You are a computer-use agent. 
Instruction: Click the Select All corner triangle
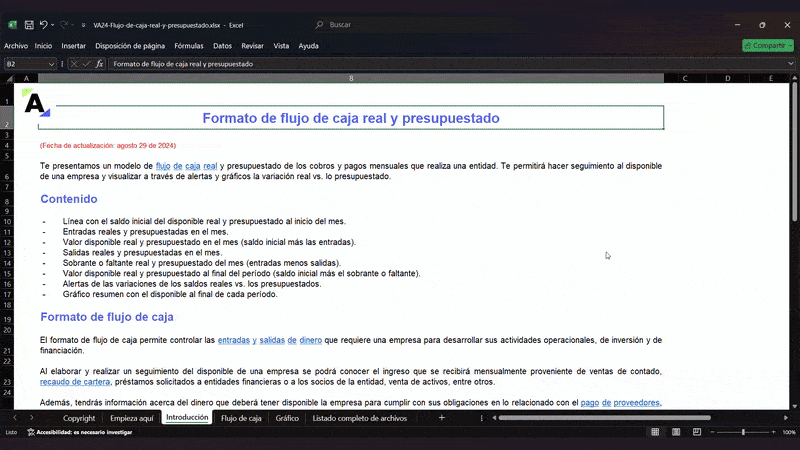click(12, 77)
